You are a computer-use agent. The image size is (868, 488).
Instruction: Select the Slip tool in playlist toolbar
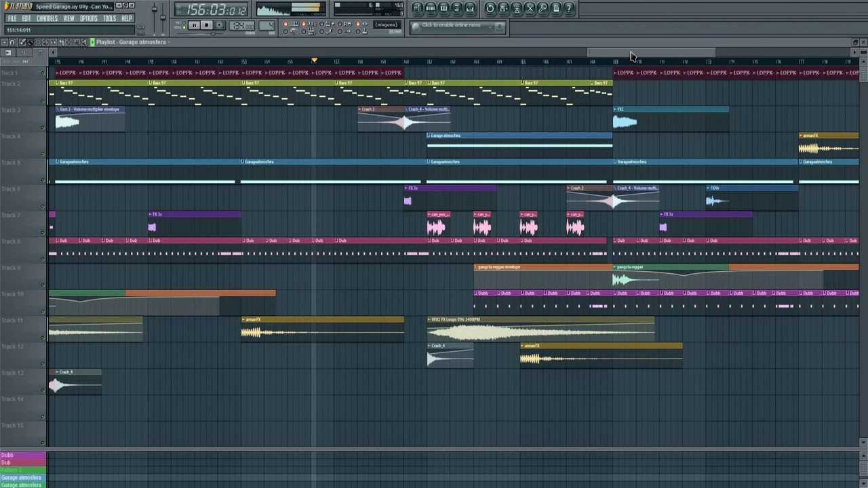54,42
